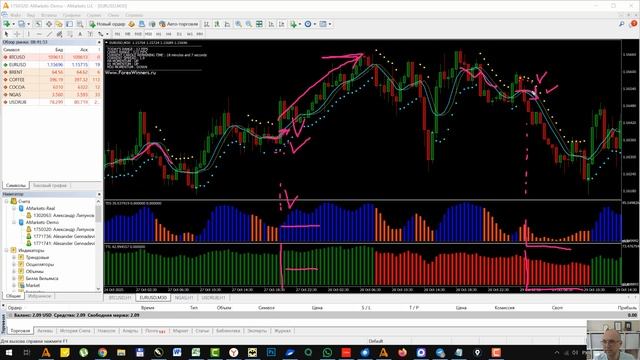Switch to MN timeframe
Image resolution: width=640 pixels, height=360 pixels.
200,34
